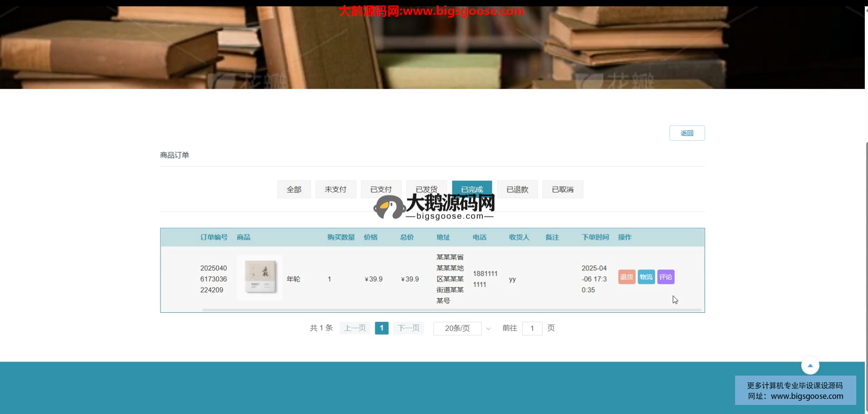Expand the 20条/页 page size dropdown
This screenshot has width=868, height=414.
click(x=457, y=328)
